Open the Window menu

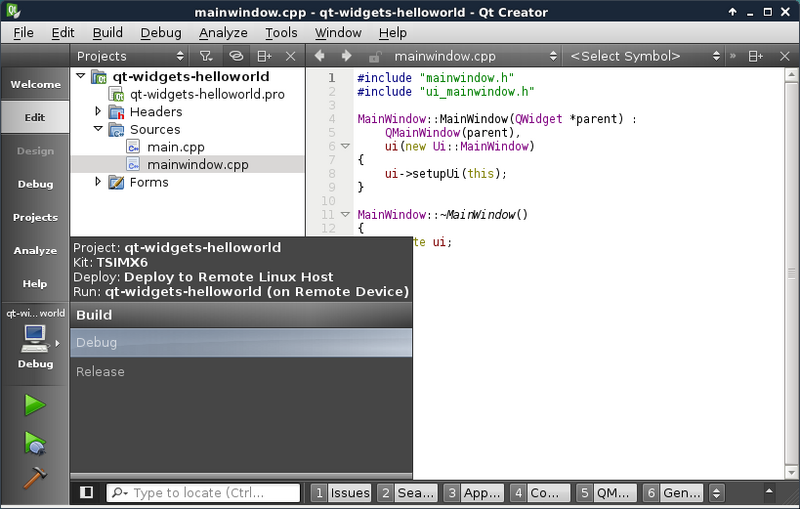tap(338, 33)
